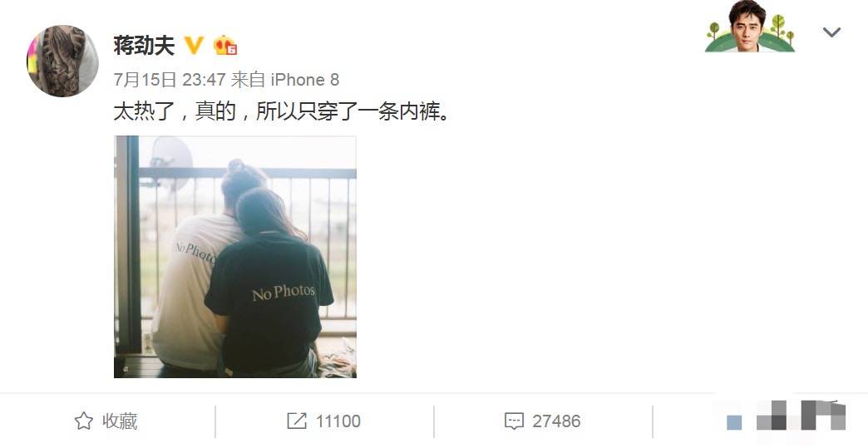Click the iPhone 8 source link
Image resolution: width=868 pixels, height=448 pixels.
[305, 80]
